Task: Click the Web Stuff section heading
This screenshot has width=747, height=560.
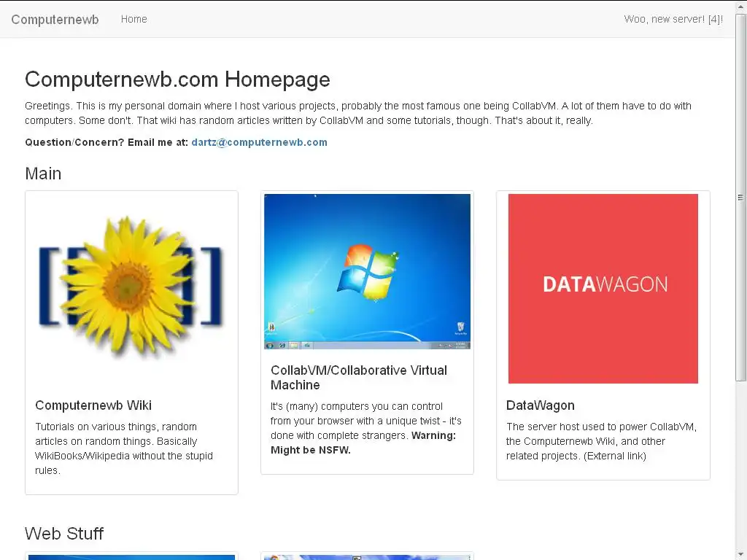Action: (64, 533)
